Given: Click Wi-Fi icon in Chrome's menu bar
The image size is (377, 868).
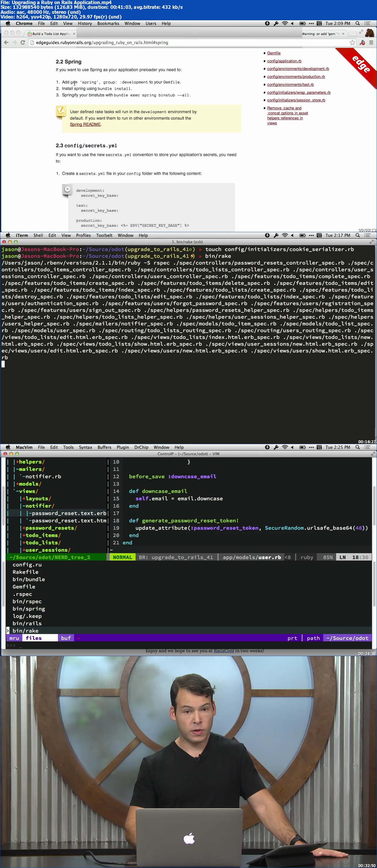Looking at the screenshot, I should pos(285,23).
